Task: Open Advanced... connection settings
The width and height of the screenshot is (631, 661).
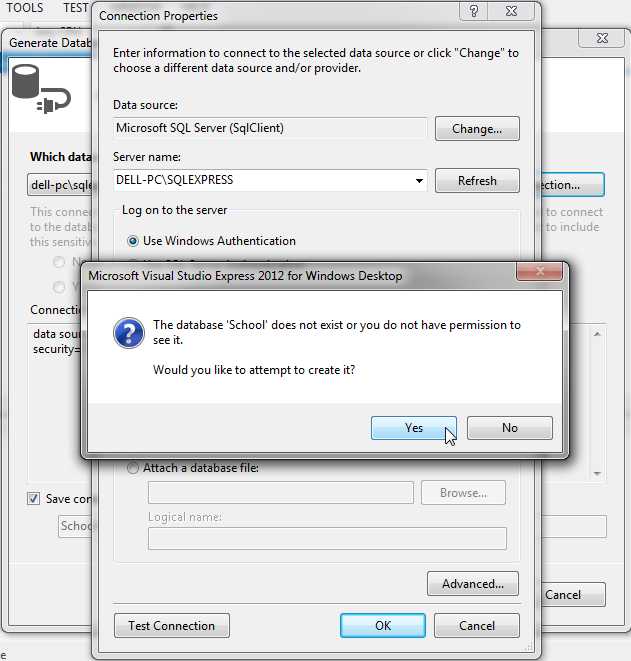Action: (473, 584)
